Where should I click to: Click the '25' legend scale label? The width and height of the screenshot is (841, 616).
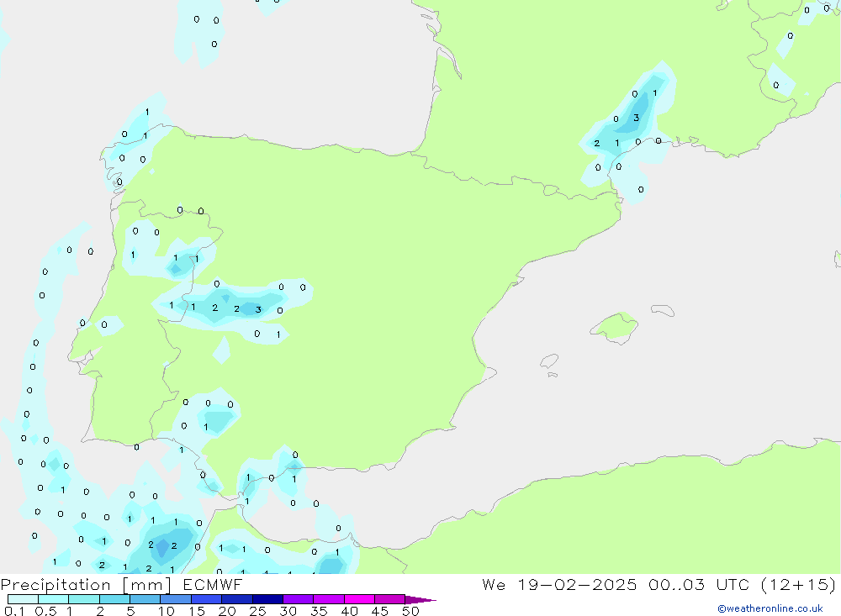(x=258, y=611)
